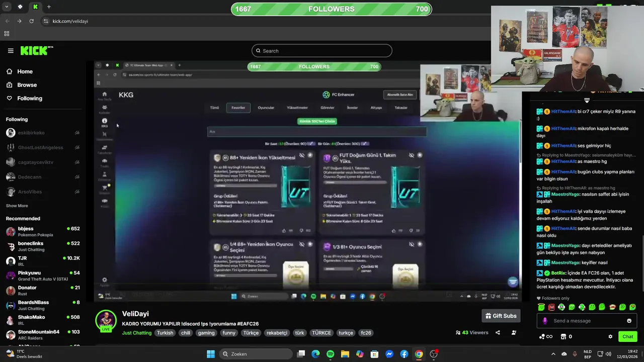Open the browser apps grid icon

point(7,34)
